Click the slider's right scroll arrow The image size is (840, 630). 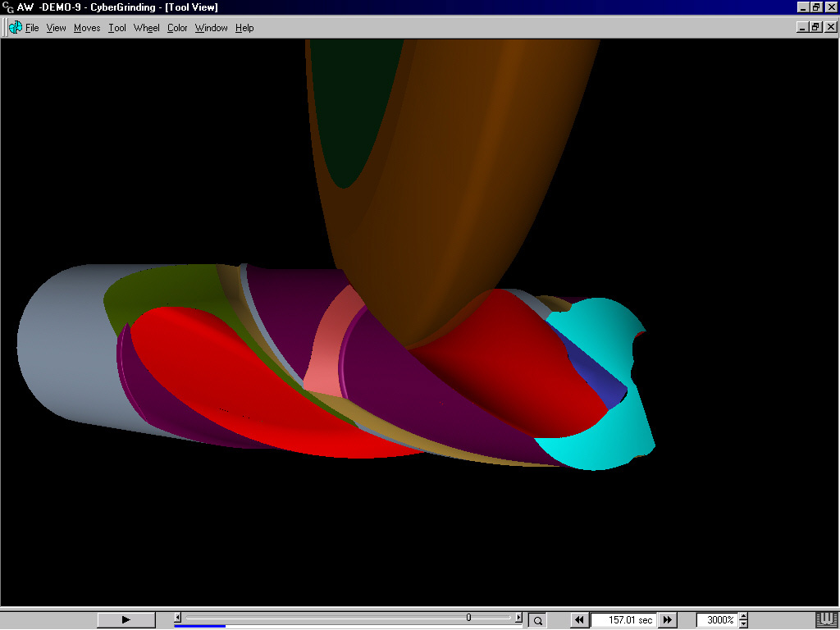coord(518,618)
